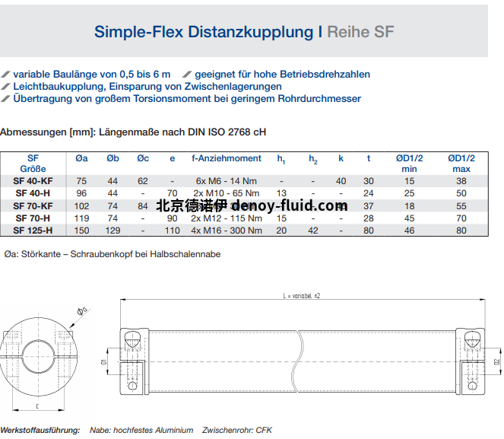Screen dimensions: 504x439
Task: Click Øb value '129' in SF 125-H row
Action: point(113,231)
